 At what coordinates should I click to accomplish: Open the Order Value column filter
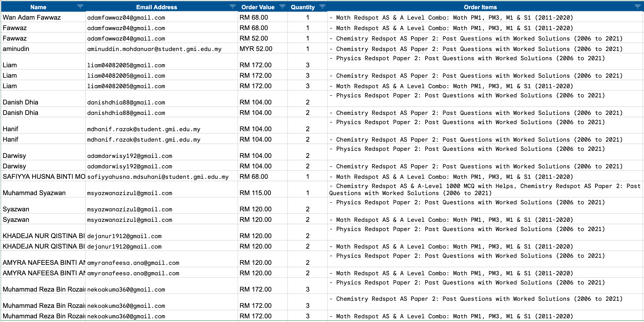click(x=282, y=7)
